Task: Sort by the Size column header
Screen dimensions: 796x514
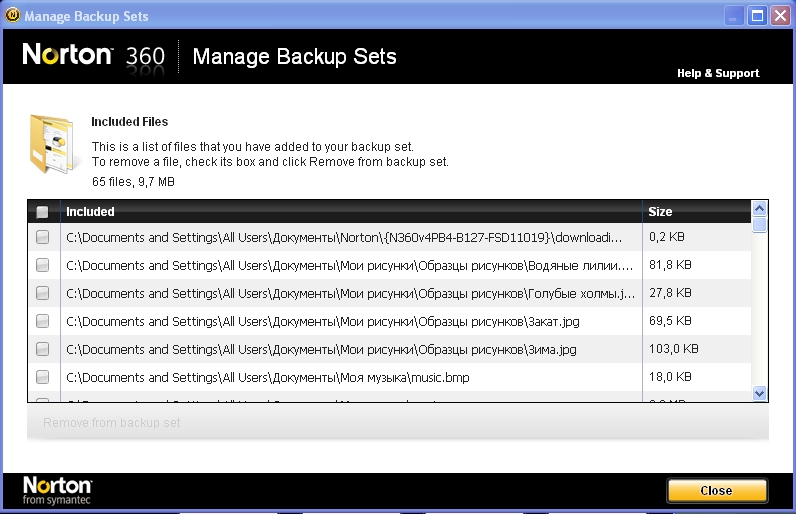Action: tap(695, 212)
